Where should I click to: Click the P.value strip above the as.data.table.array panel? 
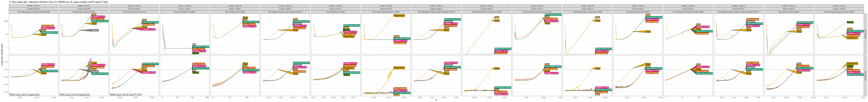coord(537,9)
